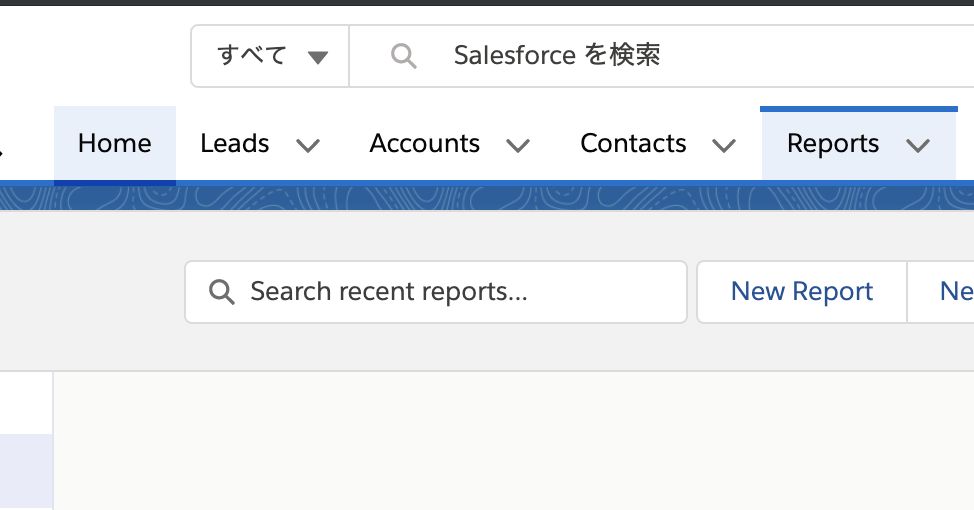
Task: Select the highlighted item in left sidebar
Action: tap(26, 470)
